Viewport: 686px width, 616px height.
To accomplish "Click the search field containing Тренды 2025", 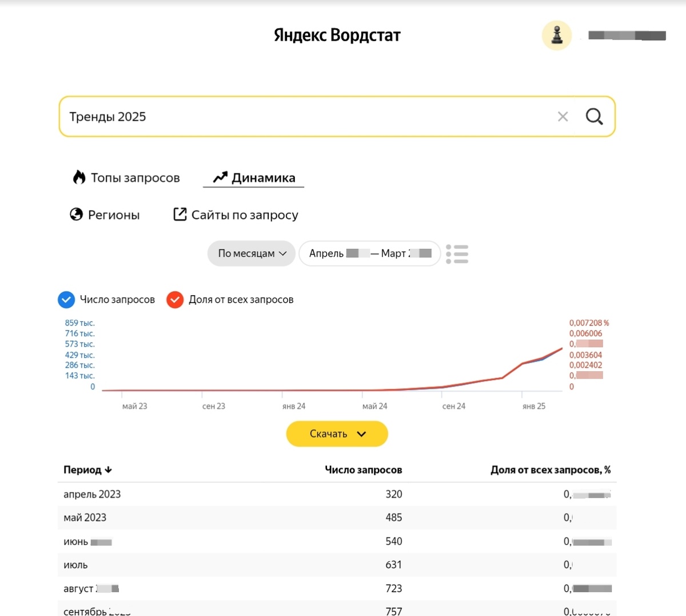I will pos(337,117).
